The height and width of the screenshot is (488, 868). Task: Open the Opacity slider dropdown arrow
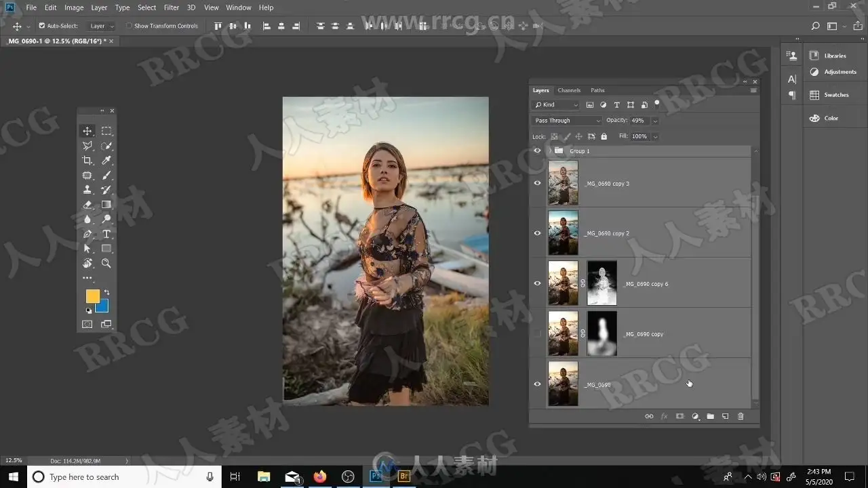pos(654,121)
